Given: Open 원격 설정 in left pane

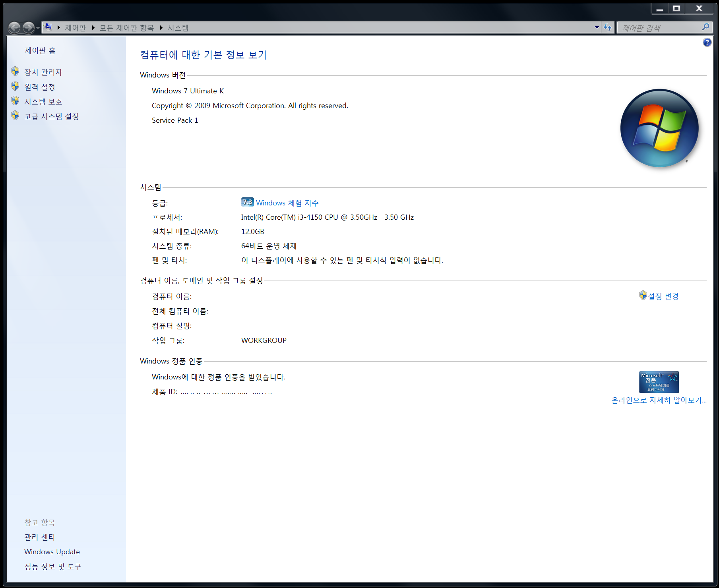Looking at the screenshot, I should 40,87.
